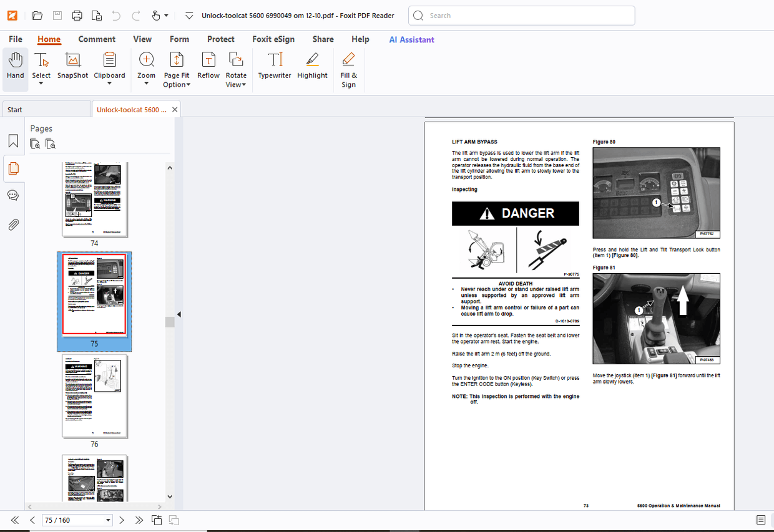
Task: Click the Reflow view icon
Action: [x=208, y=60]
